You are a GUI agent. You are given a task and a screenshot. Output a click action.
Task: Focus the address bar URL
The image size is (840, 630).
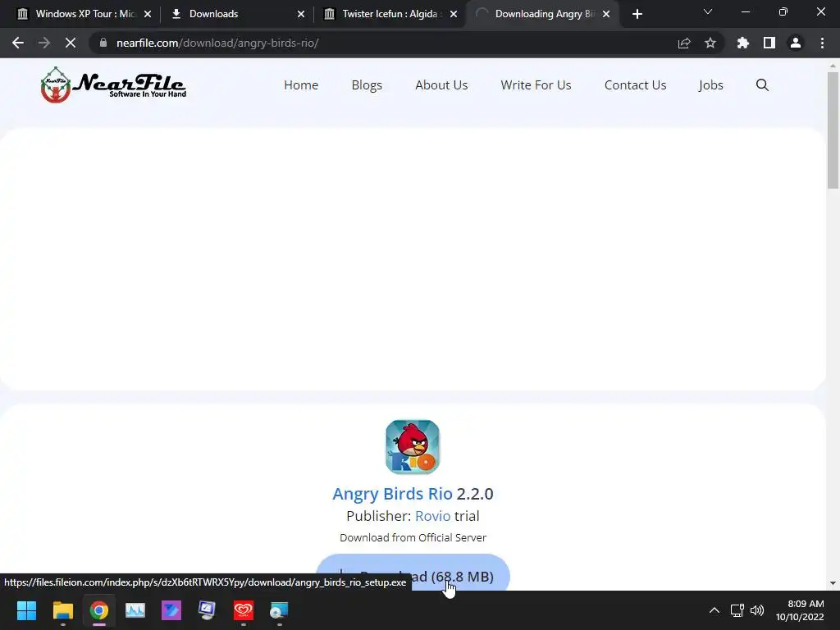pyautogui.click(x=217, y=43)
